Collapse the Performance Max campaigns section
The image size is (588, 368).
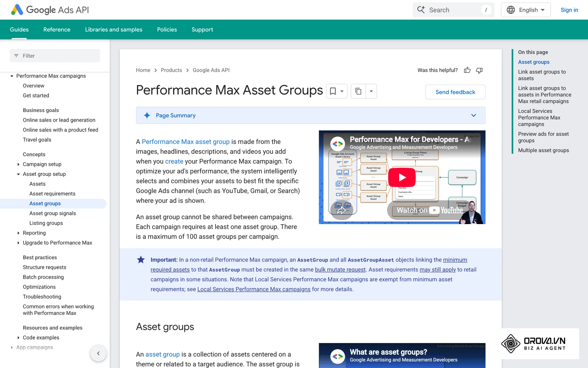click(x=12, y=76)
